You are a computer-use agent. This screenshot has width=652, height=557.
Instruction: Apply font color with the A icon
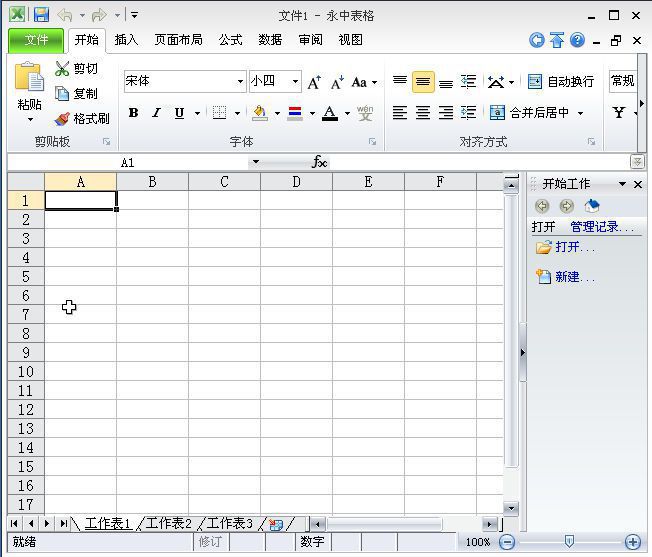click(330, 113)
